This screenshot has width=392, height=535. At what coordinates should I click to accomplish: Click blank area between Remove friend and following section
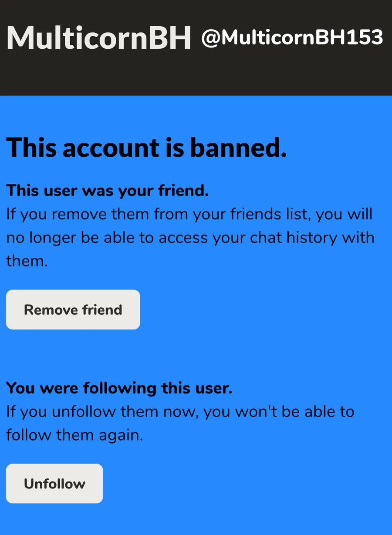click(x=196, y=353)
